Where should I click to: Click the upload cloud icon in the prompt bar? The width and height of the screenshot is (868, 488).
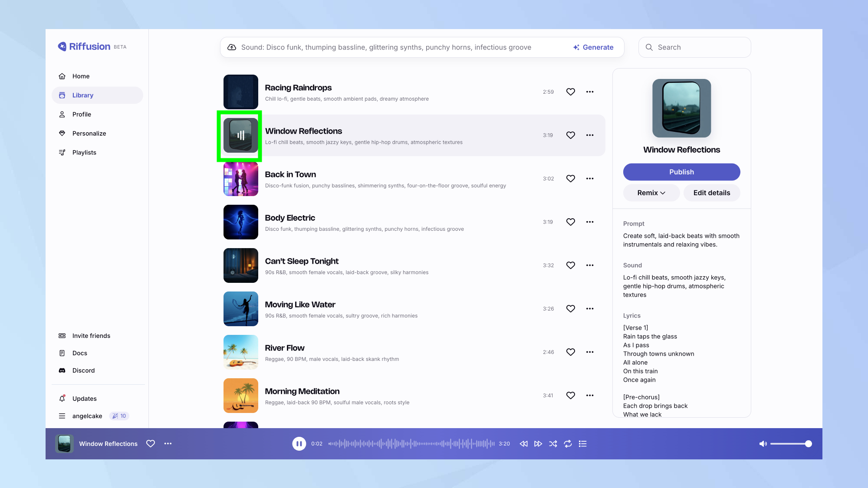click(x=232, y=47)
